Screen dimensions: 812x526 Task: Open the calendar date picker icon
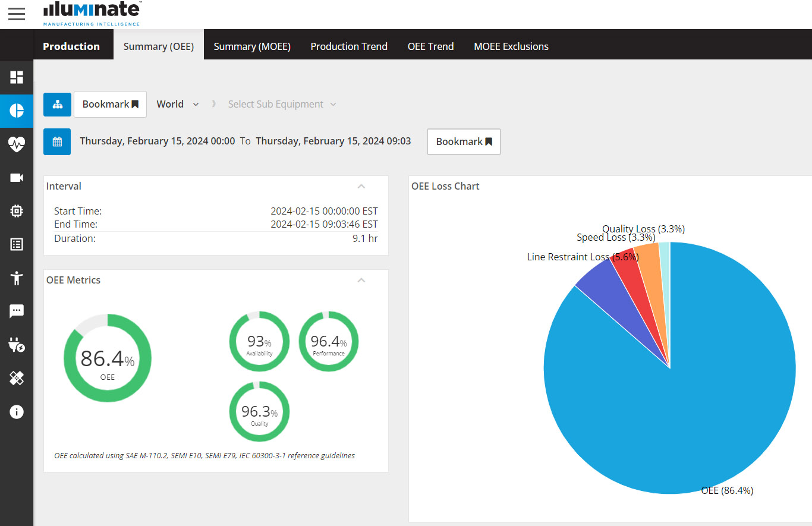[x=56, y=141]
